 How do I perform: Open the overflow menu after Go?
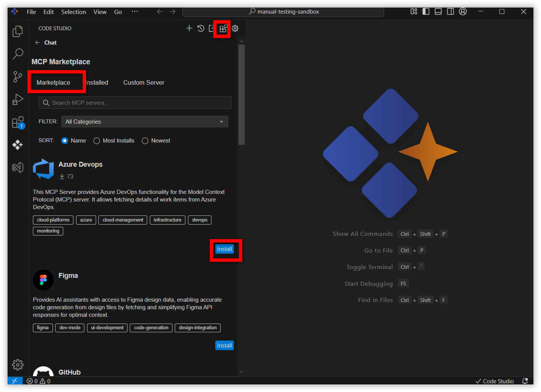pos(135,12)
